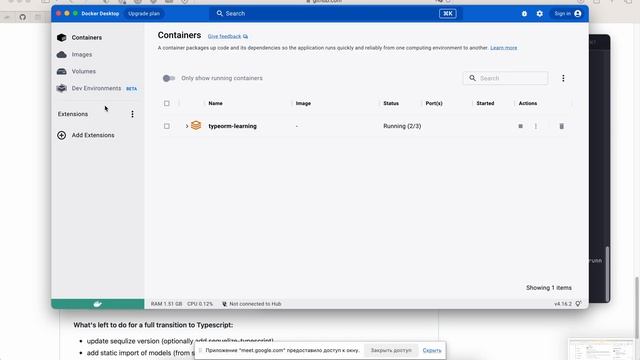
Task: Open Docker Desktop settings gear
Action: [540, 13]
